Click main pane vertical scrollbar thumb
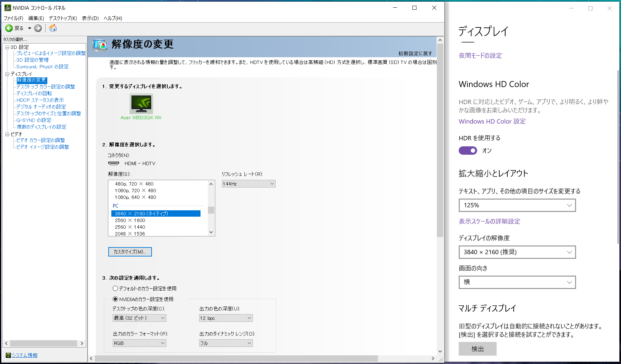This screenshot has height=364, width=621. point(440,140)
